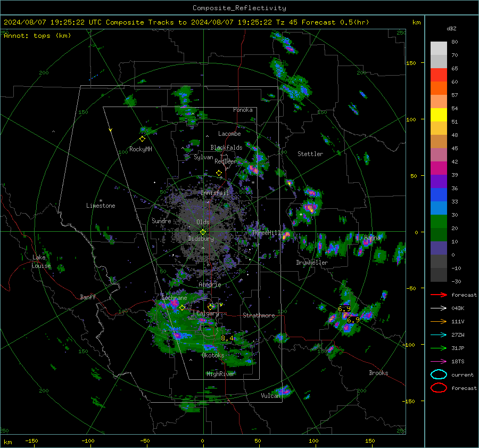The width and height of the screenshot is (479, 448).
Task: Click the magenta 18TS arrow legend entry
Action: [439, 362]
